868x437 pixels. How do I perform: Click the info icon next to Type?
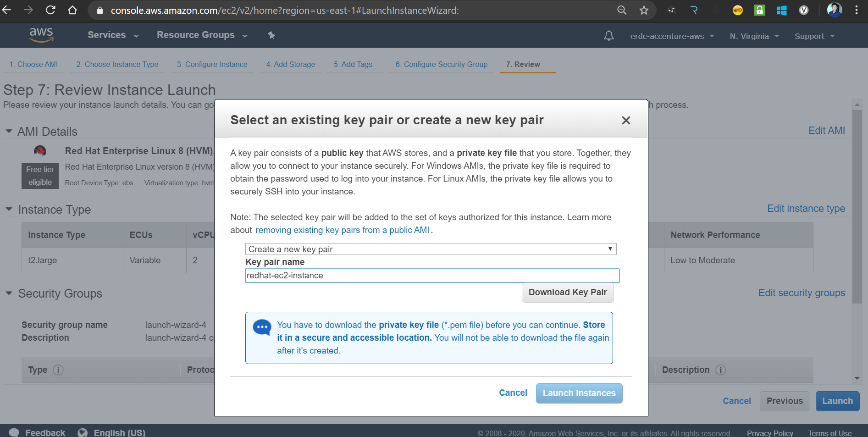(58, 370)
